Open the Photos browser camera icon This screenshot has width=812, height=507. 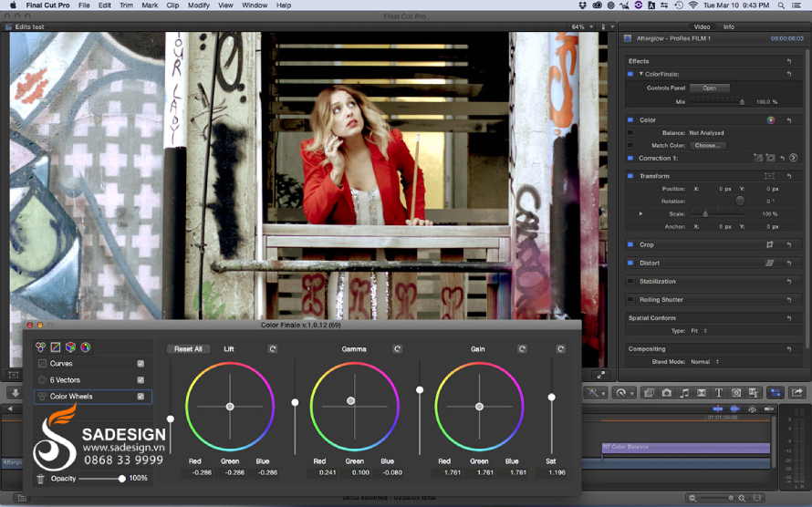667,393
